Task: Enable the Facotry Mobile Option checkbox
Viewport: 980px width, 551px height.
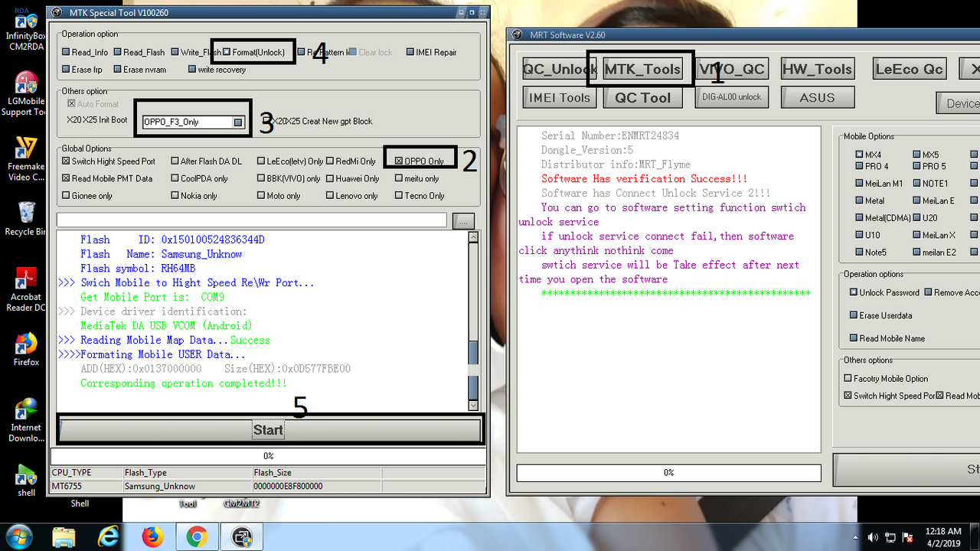Action: (x=848, y=379)
